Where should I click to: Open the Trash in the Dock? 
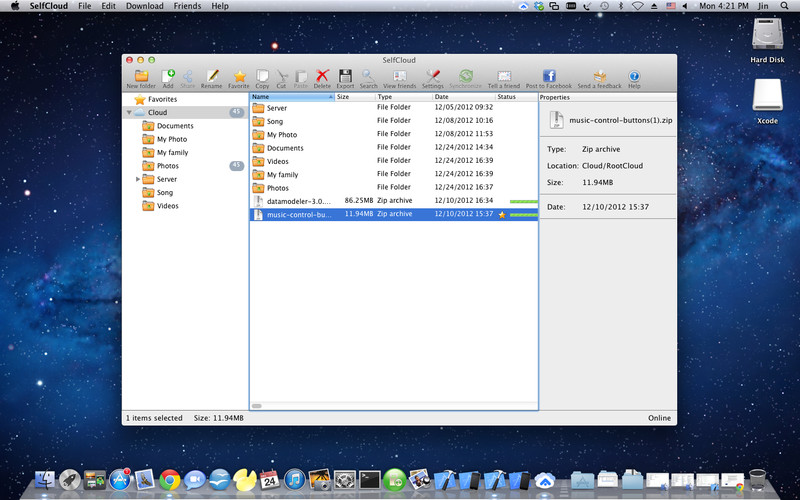pyautogui.click(x=758, y=480)
